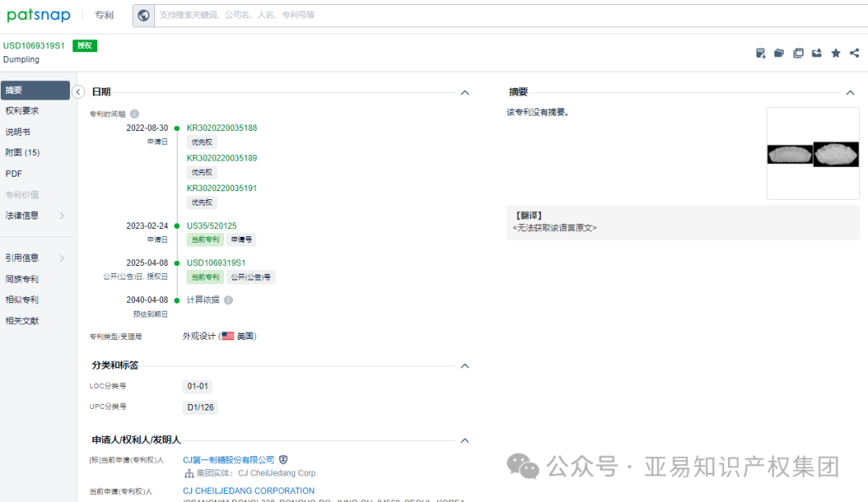868x502 pixels.
Task: Mark the patent with the star icon
Action: click(836, 53)
